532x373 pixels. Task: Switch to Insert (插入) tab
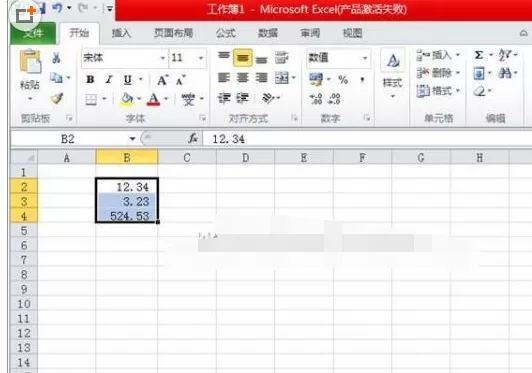pos(121,33)
